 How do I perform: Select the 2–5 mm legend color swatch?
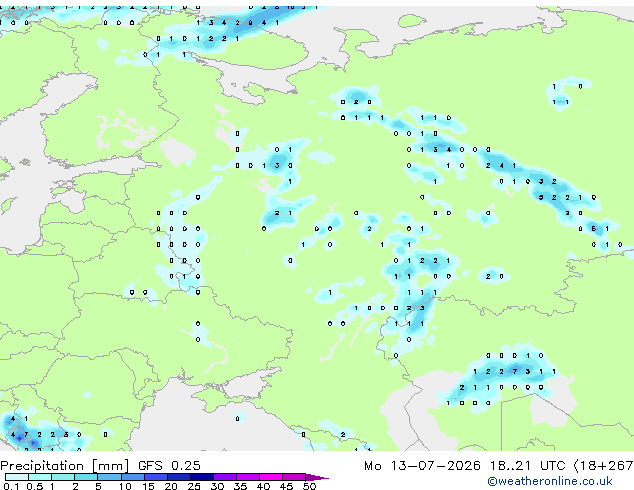86,477
